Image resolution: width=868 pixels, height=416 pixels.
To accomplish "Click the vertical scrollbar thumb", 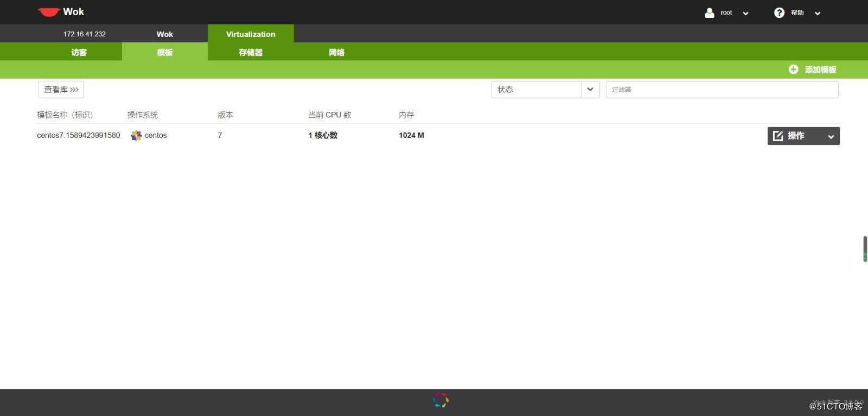I will tap(865, 249).
